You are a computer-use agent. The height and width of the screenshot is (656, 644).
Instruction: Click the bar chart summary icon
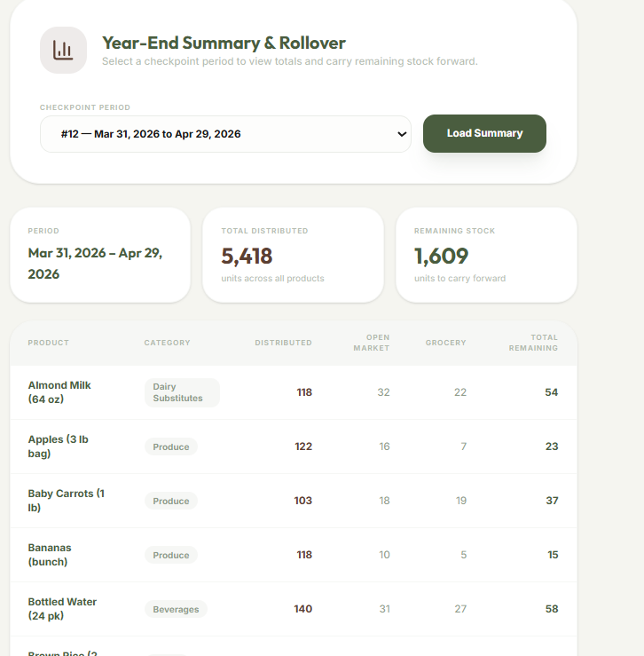pos(63,51)
